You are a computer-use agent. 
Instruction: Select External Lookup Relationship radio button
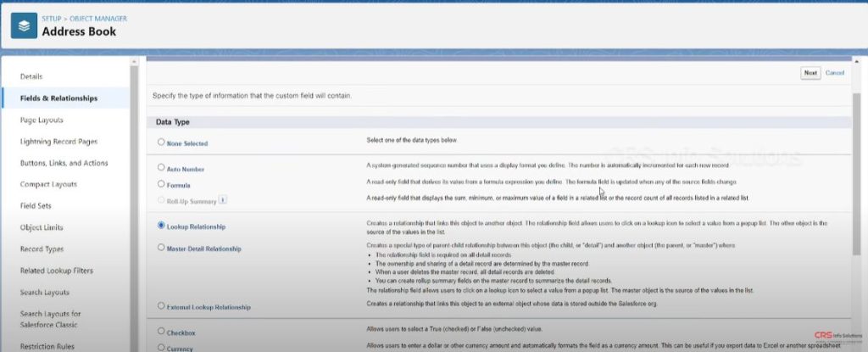161,305
